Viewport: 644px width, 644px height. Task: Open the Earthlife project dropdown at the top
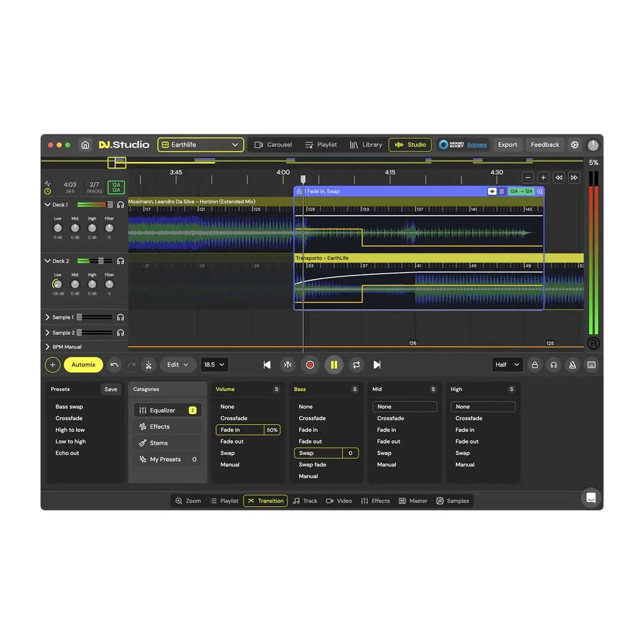[200, 144]
